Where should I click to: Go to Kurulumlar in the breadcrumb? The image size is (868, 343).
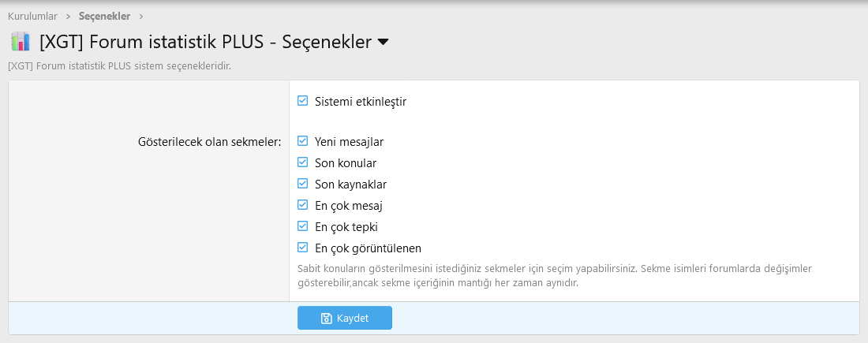click(32, 16)
